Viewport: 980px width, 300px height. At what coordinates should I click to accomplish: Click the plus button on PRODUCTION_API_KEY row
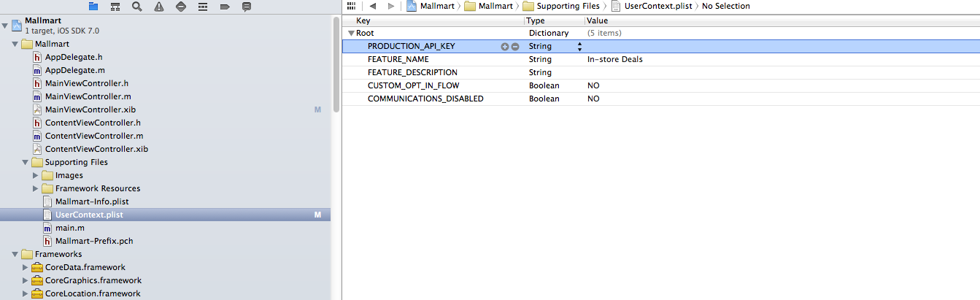[x=504, y=46]
